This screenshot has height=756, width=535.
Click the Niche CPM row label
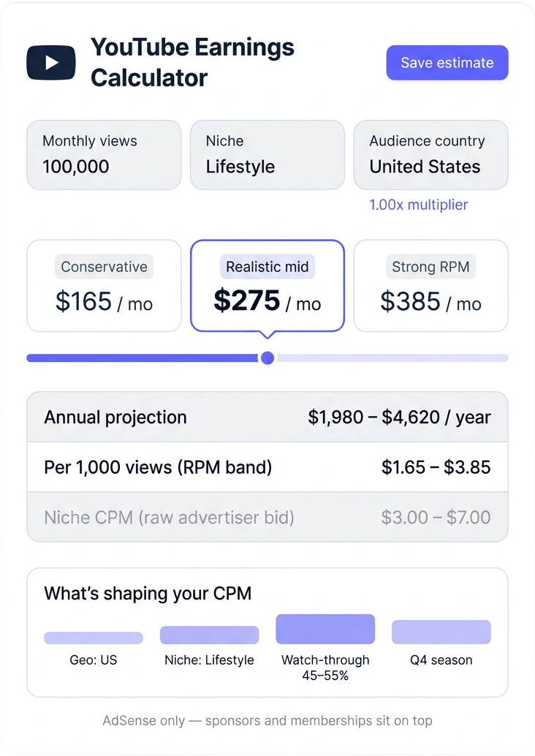(169, 518)
